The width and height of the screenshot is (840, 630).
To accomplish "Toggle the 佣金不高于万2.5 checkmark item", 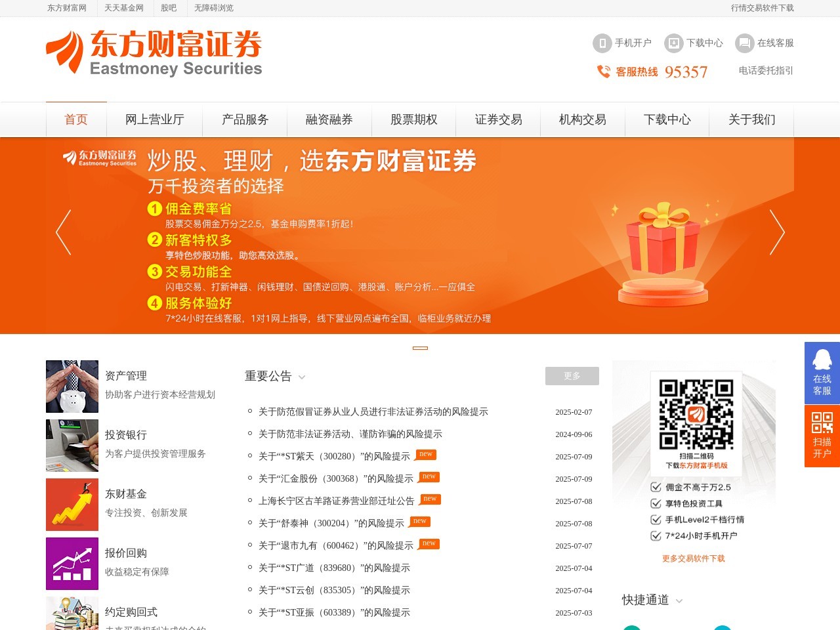I will click(x=656, y=488).
